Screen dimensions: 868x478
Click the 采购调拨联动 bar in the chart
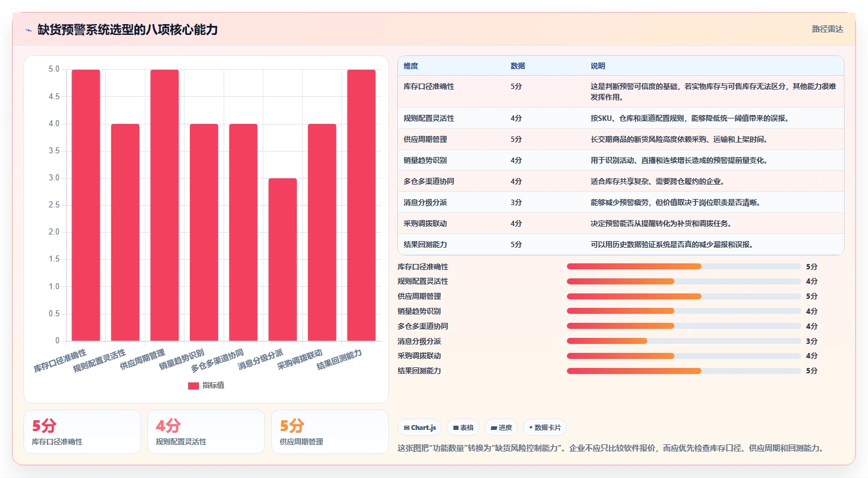click(322, 232)
